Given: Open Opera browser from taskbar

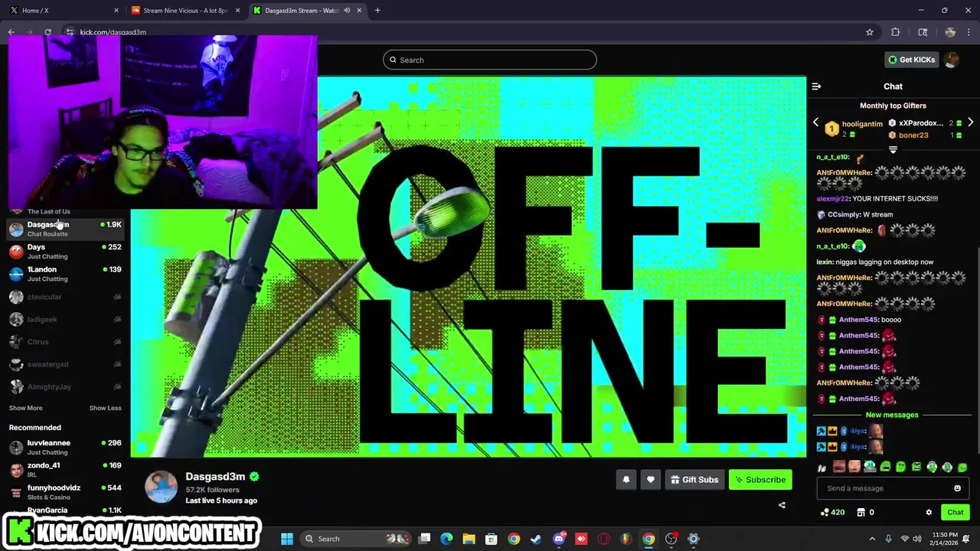Looking at the screenshot, I should click(x=603, y=539).
